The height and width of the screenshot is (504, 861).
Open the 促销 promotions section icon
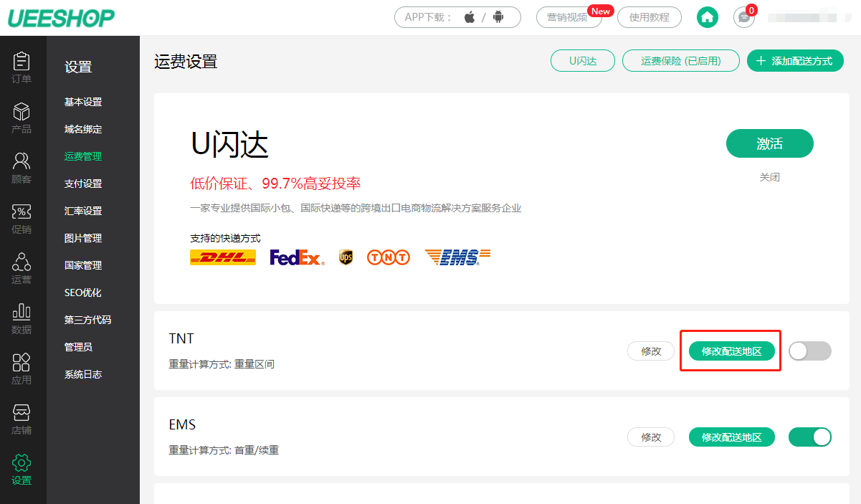point(22,211)
